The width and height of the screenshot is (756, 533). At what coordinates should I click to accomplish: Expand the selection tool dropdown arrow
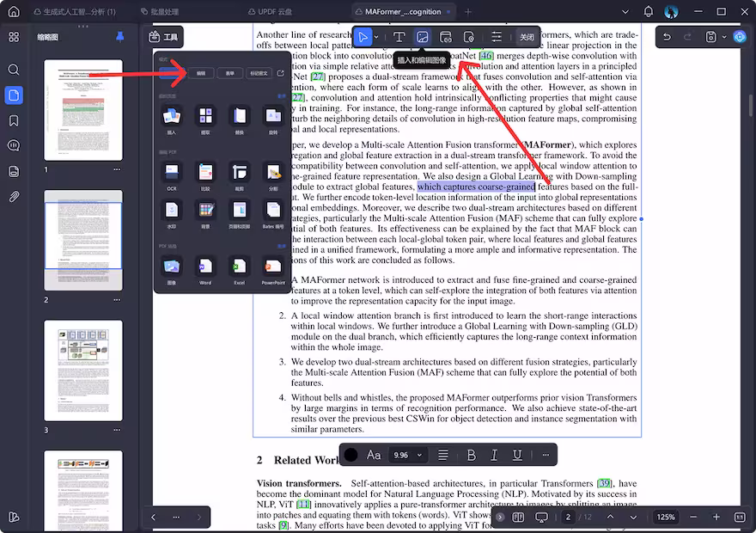coord(376,36)
